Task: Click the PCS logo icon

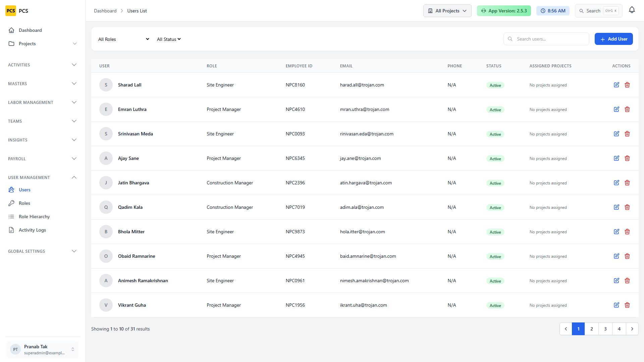Action: 11,11
